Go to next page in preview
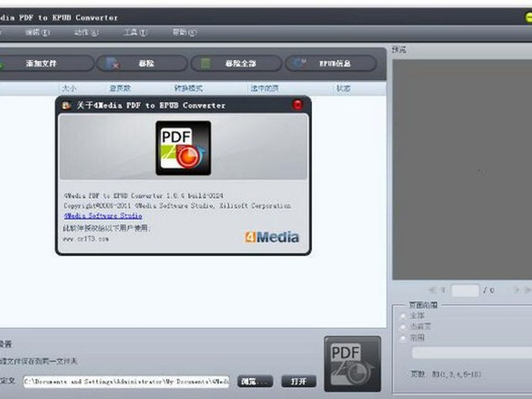This screenshot has height=399, width=532. (x=517, y=290)
